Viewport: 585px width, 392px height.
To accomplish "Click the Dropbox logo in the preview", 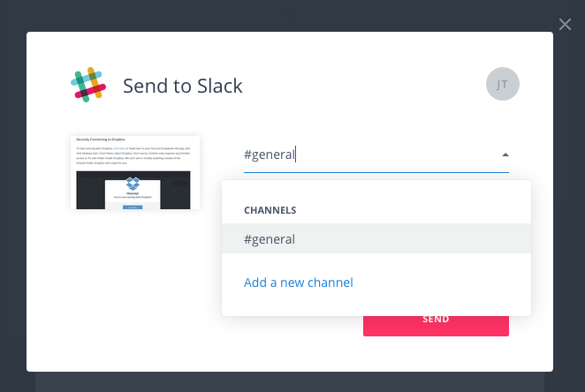I will coord(133,184).
